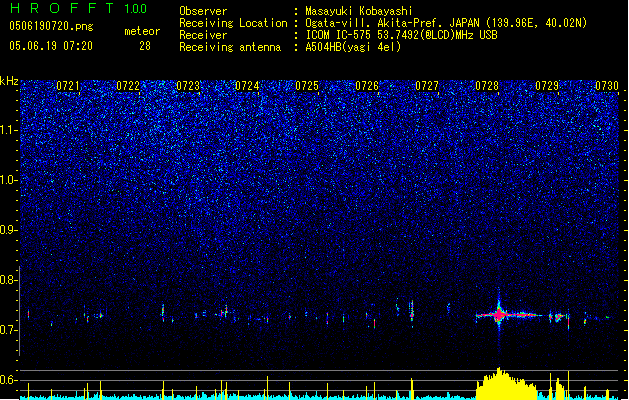Select the version number 1.00
The width and height of the screenshot is (629, 400).
pos(136,9)
